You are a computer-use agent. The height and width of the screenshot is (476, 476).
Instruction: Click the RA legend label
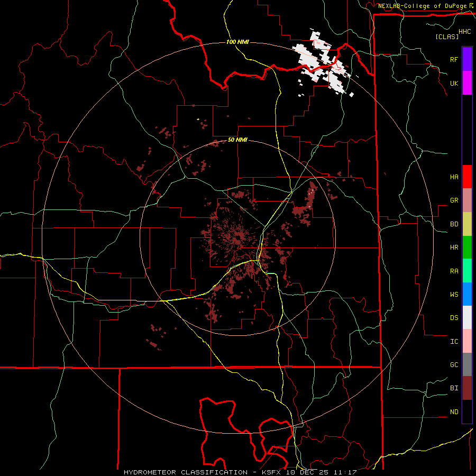tap(454, 271)
